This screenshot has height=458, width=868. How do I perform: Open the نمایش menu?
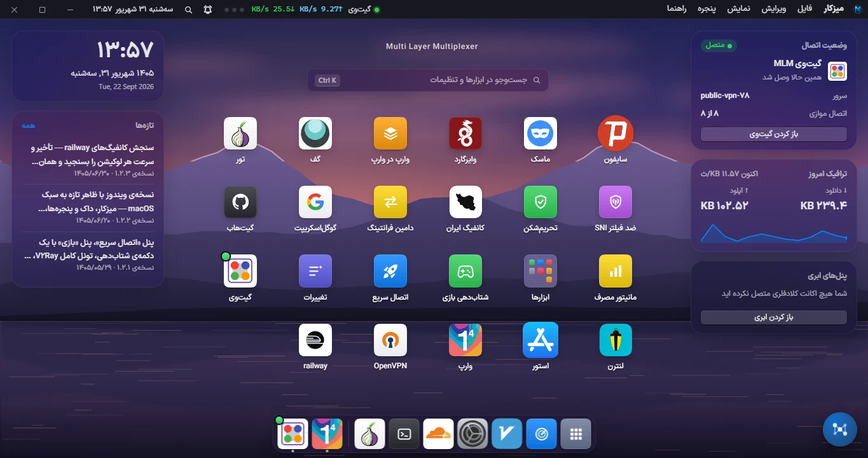[739, 9]
